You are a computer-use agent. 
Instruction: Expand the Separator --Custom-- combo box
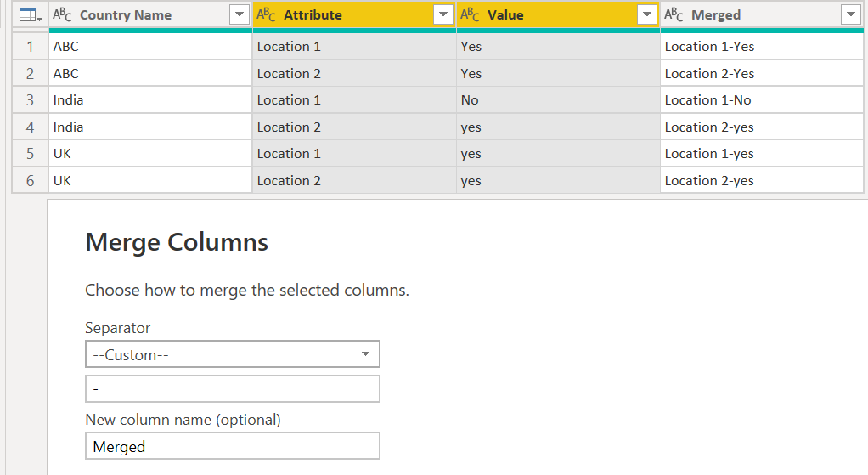233,354
